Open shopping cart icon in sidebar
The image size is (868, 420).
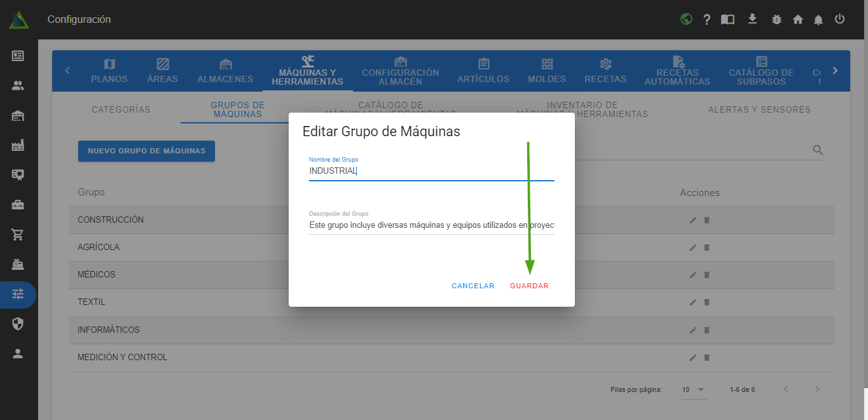click(18, 235)
